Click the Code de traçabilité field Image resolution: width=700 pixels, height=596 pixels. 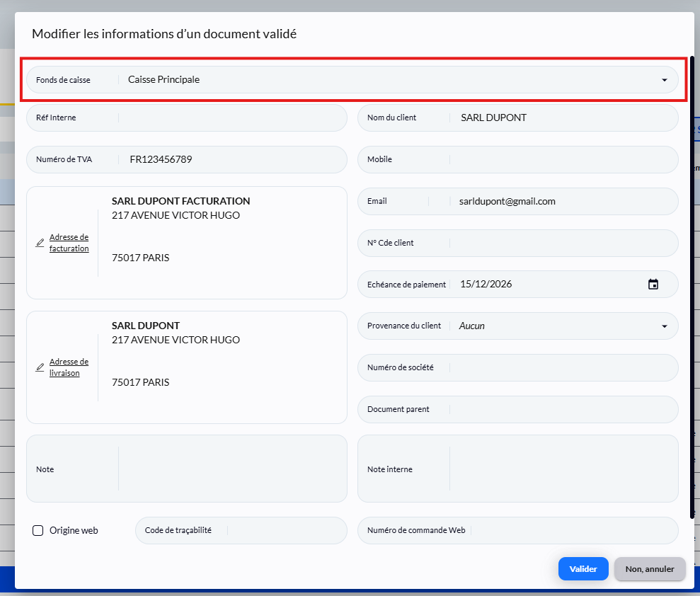[241, 530]
